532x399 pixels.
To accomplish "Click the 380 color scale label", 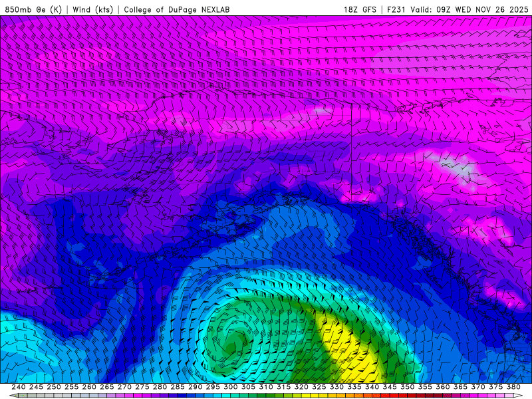I will (513, 387).
